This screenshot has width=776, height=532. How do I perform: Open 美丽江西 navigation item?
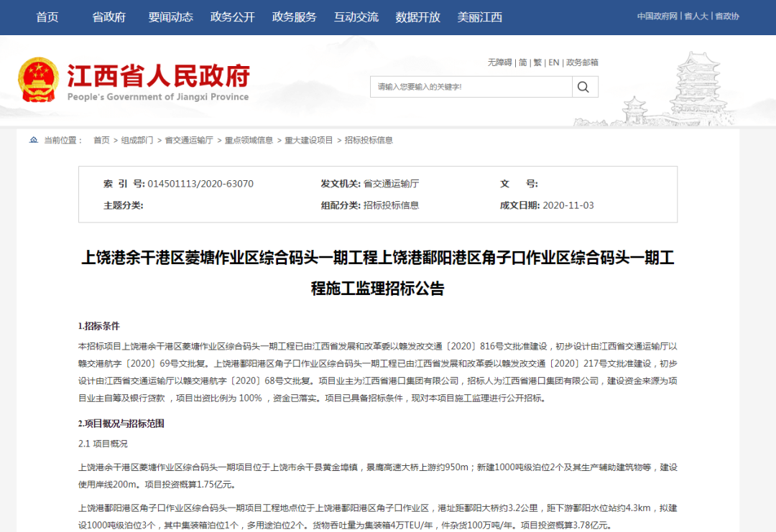click(479, 17)
